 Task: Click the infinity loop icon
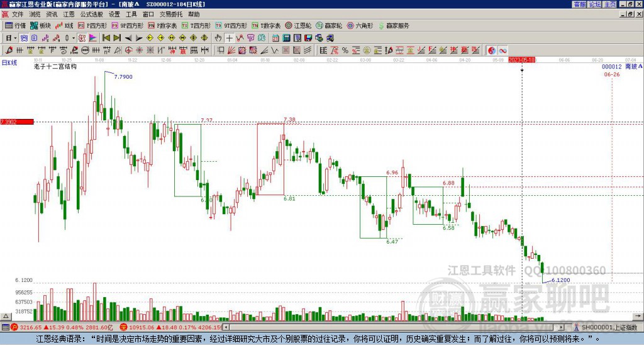click(x=502, y=50)
